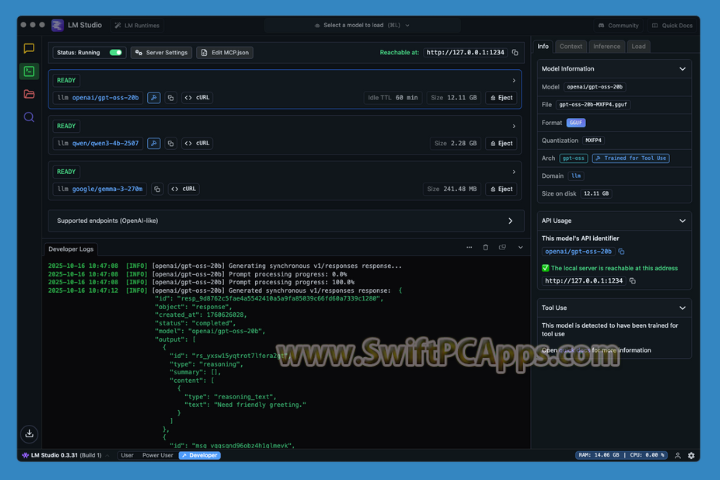720x480 pixels.
Task: Click the GGUF format badge
Action: tap(576, 123)
